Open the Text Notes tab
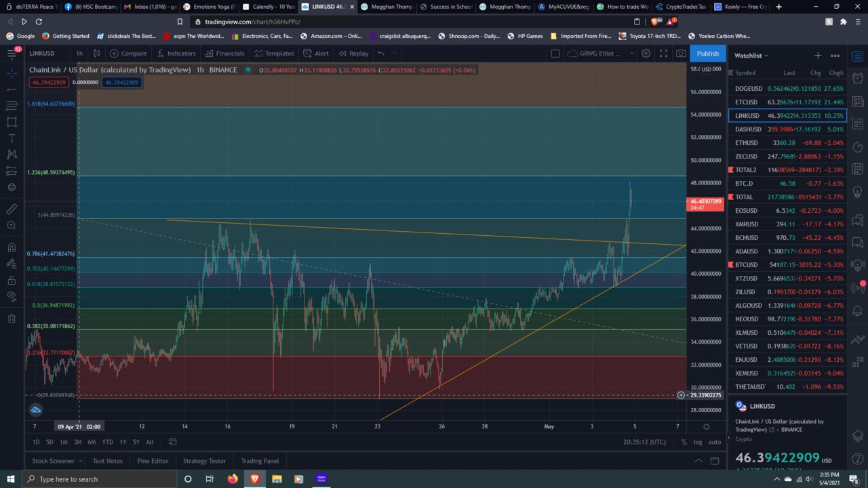The height and width of the screenshot is (488, 868). pos(108,461)
